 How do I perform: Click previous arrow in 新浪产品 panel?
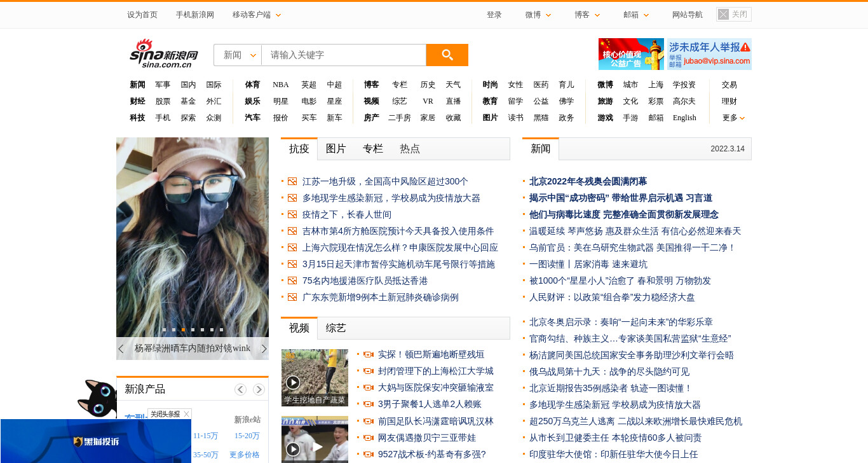[x=240, y=389]
